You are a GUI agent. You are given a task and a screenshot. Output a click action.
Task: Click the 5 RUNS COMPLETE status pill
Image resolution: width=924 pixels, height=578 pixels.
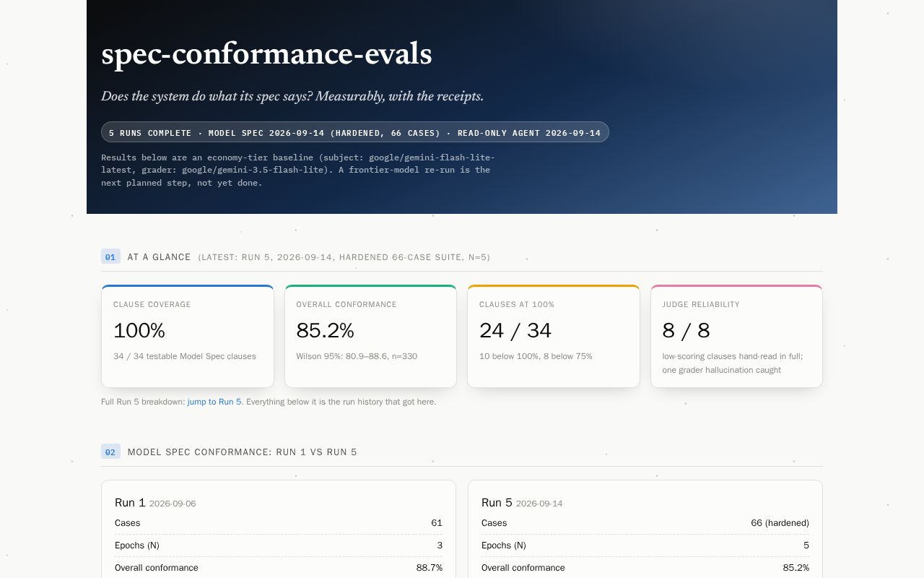pyautogui.click(x=355, y=132)
